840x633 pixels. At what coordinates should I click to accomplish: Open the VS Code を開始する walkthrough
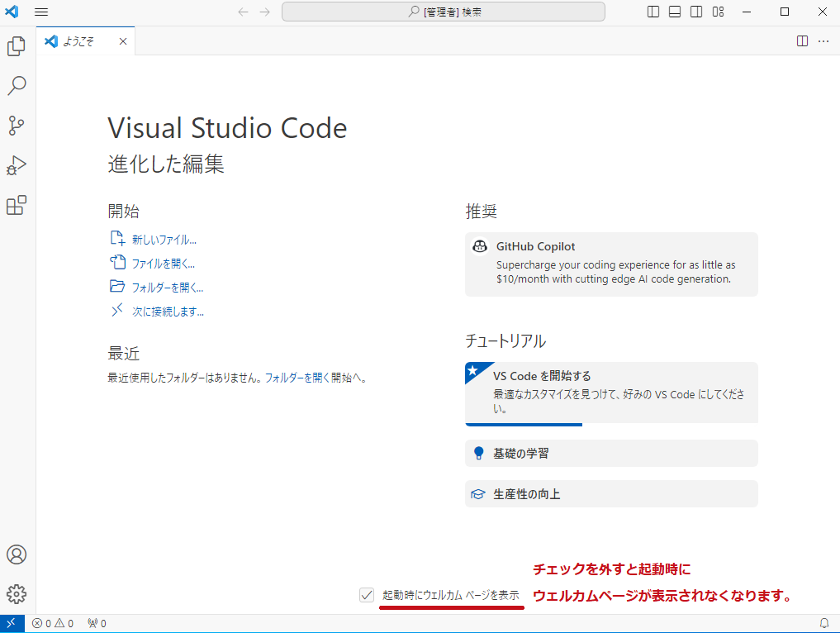click(611, 394)
